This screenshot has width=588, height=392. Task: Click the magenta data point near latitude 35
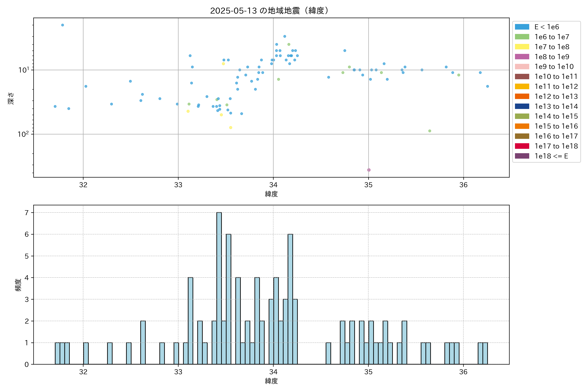[x=369, y=170]
